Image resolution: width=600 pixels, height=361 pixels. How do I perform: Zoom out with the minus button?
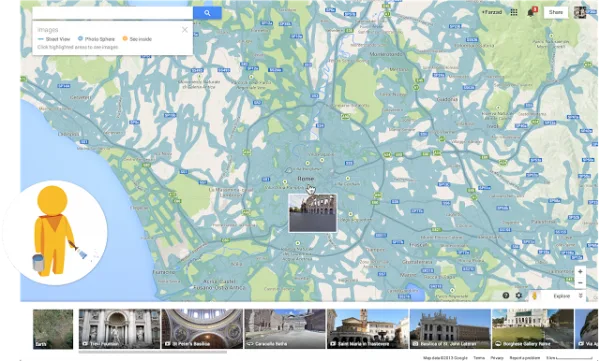click(x=580, y=283)
